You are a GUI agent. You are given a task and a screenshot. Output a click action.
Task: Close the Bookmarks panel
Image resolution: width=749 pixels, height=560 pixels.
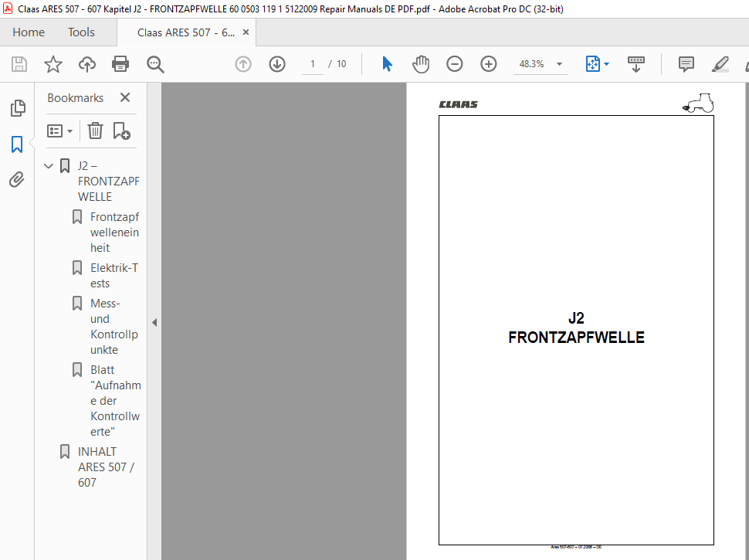(x=125, y=97)
